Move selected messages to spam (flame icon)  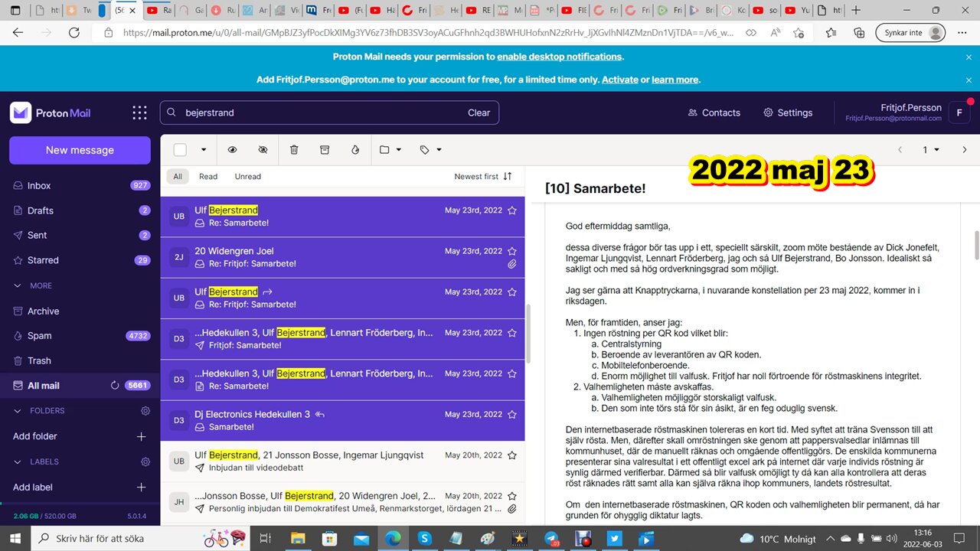tap(355, 150)
